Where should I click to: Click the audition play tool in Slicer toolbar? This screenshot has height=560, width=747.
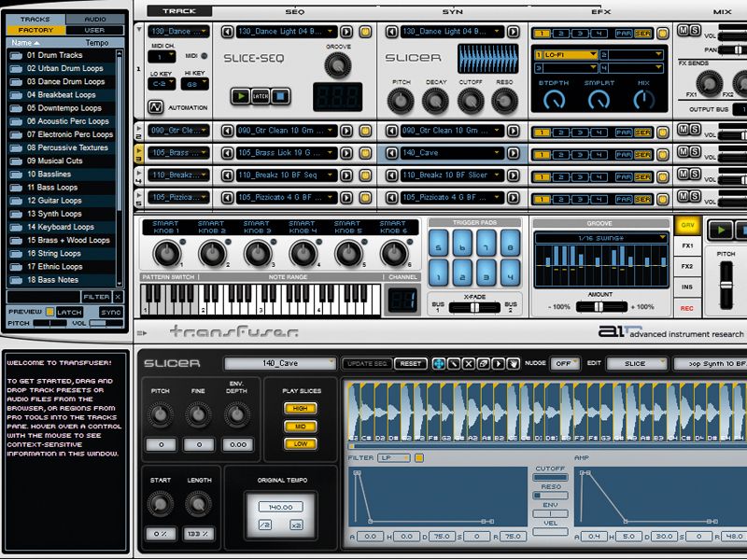[498, 364]
